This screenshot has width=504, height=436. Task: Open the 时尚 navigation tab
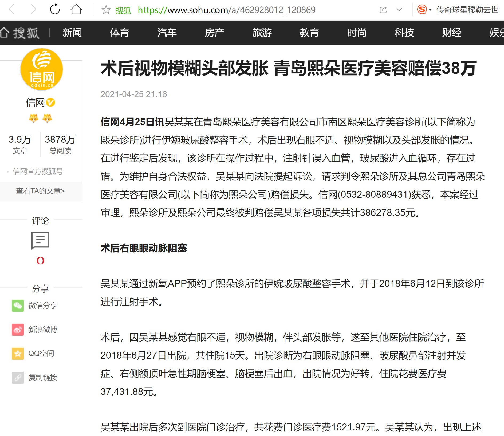pos(357,33)
